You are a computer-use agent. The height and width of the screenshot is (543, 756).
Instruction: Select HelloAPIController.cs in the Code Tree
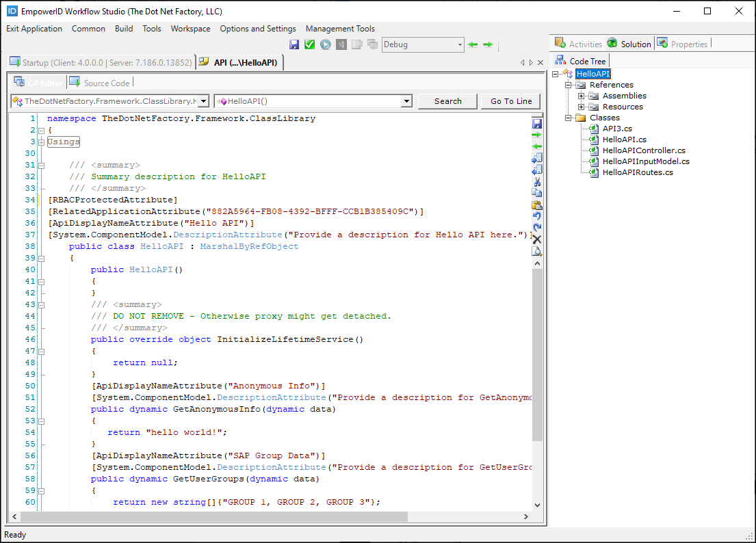(643, 150)
